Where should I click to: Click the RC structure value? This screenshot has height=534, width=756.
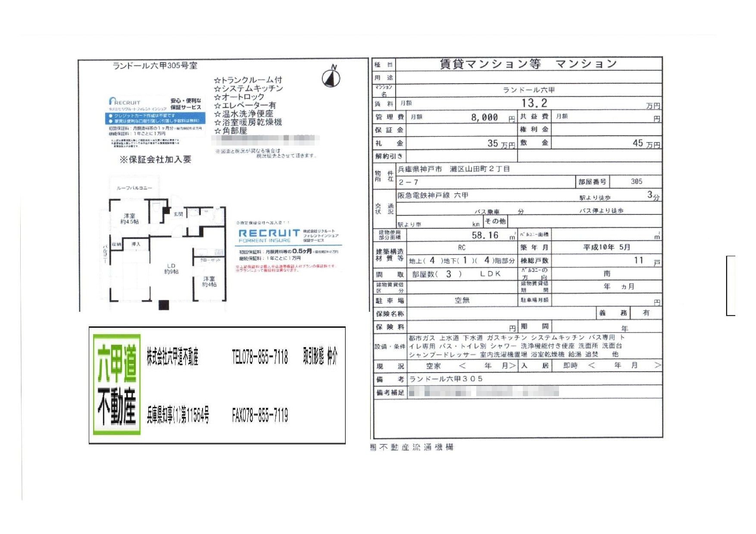point(462,248)
